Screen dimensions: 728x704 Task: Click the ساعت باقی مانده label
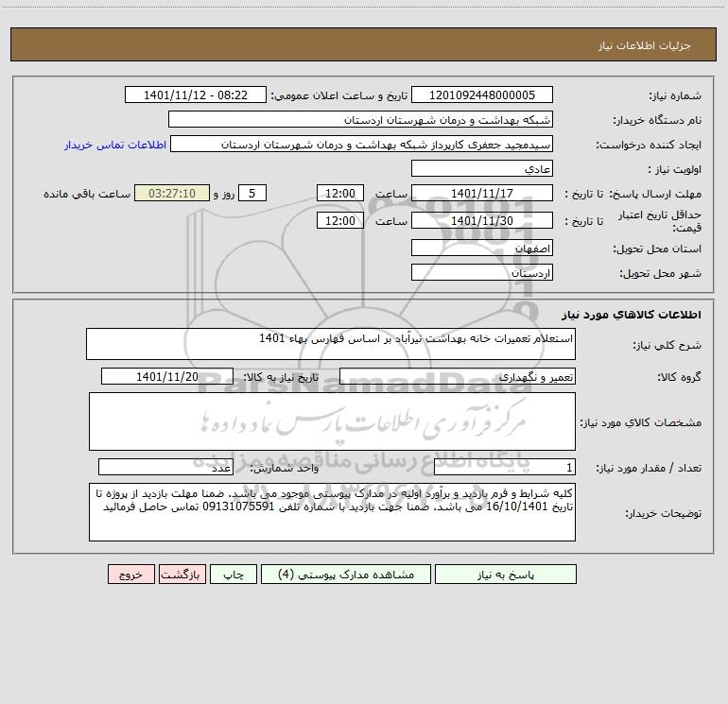87,194
